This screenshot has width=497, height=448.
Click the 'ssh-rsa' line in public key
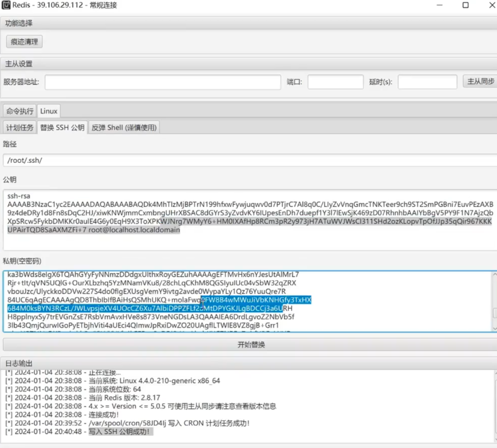click(19, 196)
